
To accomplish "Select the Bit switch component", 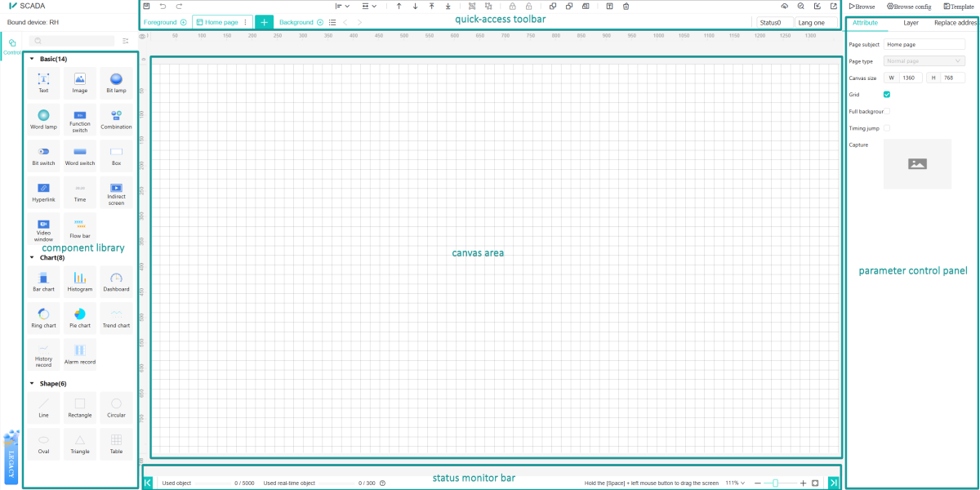I will pyautogui.click(x=43, y=156).
